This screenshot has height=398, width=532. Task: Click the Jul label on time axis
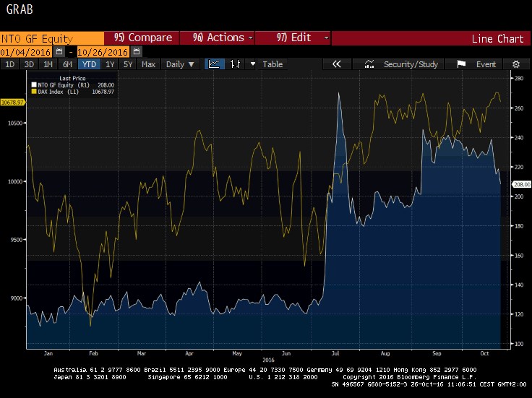tap(335, 353)
